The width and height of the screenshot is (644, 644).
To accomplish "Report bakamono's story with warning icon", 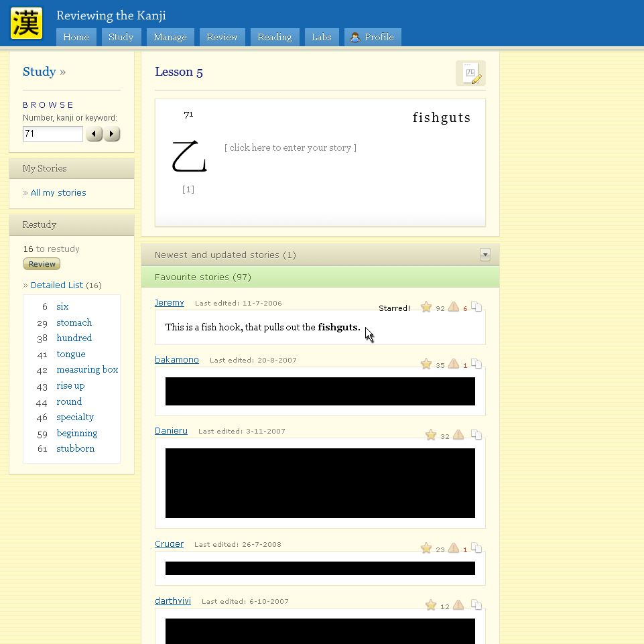I will point(454,364).
